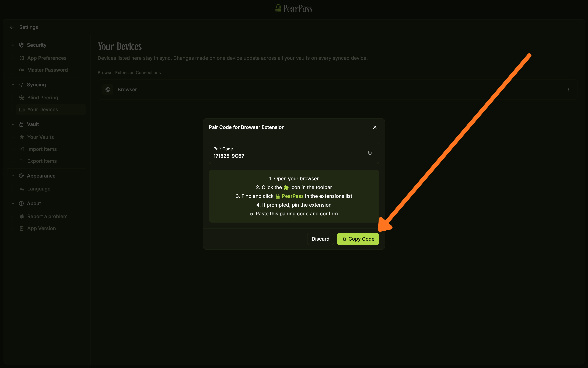Click the Syncing section label
588x368 pixels.
tap(36, 85)
